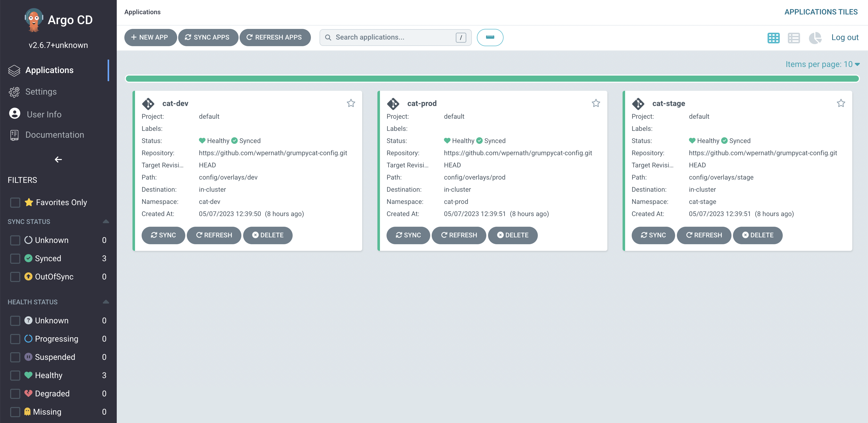This screenshot has height=423, width=868.
Task: Refresh the cat-prod application
Action: coord(459,235)
